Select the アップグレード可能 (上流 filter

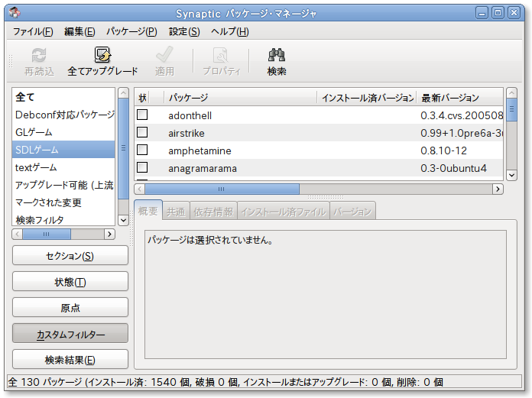pos(63,185)
